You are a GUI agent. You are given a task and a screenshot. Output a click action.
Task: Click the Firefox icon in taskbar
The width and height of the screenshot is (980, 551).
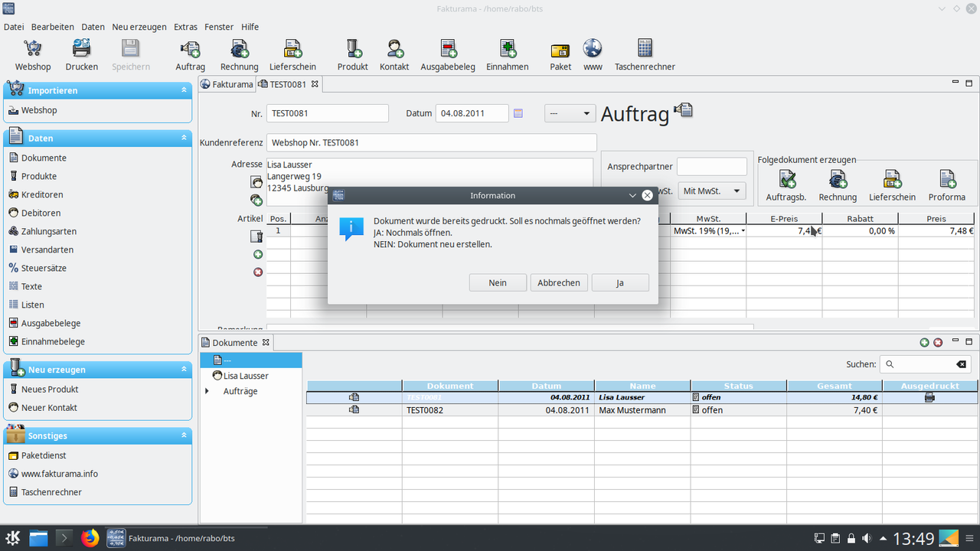point(90,538)
